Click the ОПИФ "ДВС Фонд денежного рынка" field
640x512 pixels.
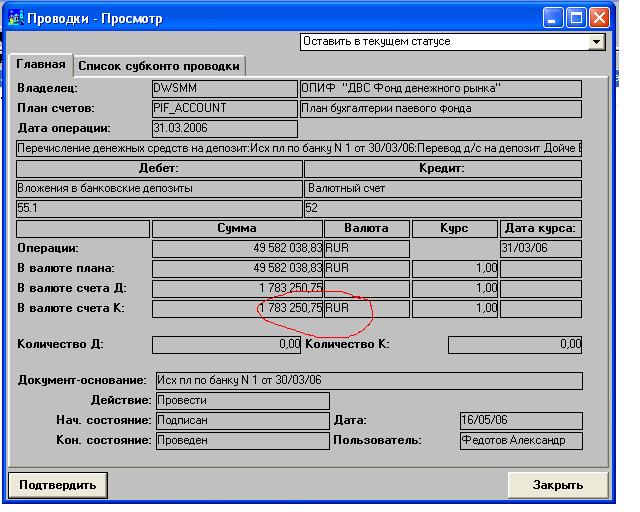441,89
